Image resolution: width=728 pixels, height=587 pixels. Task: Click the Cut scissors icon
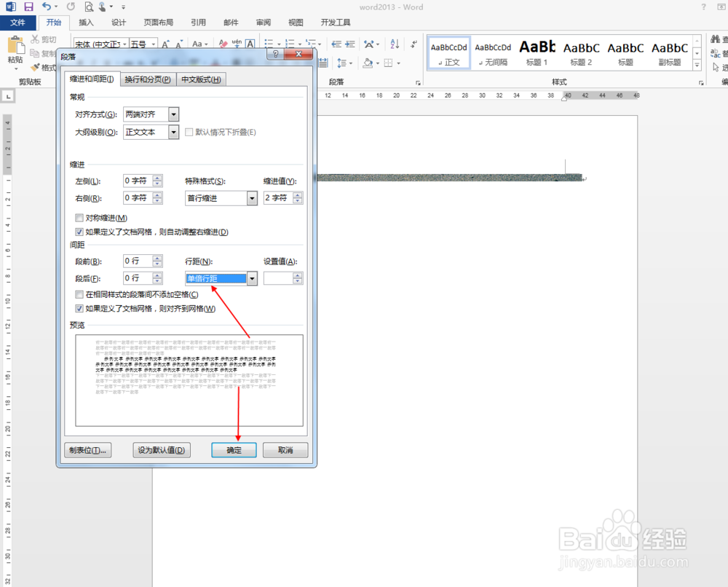35,39
